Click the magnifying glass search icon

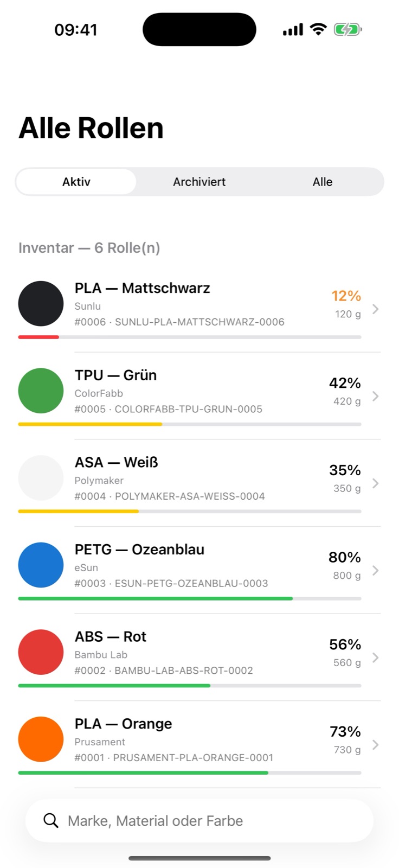(51, 820)
